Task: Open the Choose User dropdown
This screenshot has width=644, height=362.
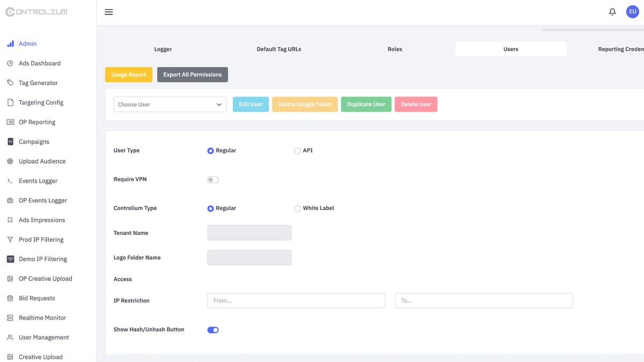Action: click(x=170, y=104)
